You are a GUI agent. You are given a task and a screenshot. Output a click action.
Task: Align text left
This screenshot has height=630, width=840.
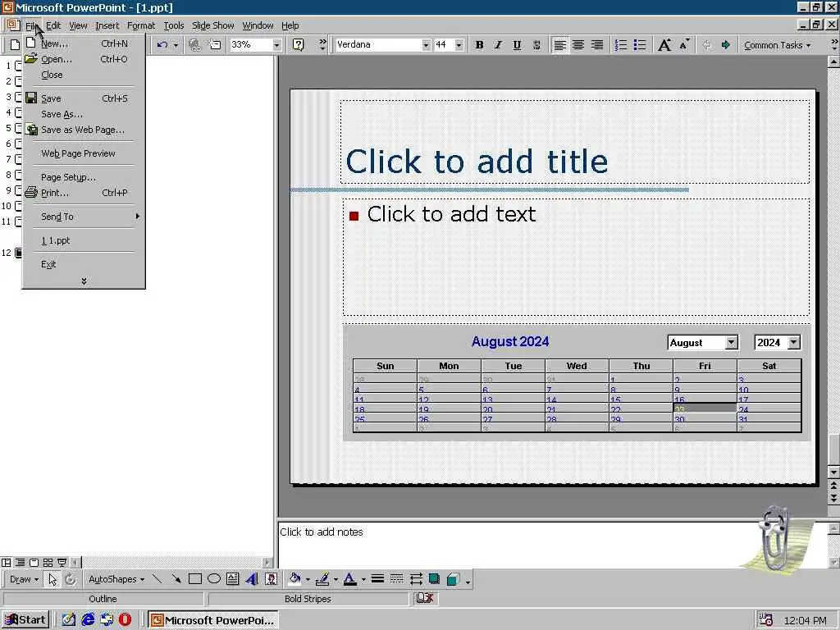[x=559, y=45]
